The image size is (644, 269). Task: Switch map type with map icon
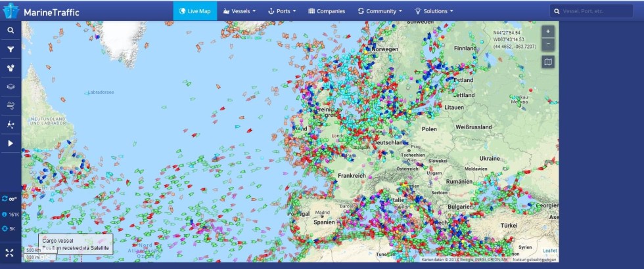(548, 62)
